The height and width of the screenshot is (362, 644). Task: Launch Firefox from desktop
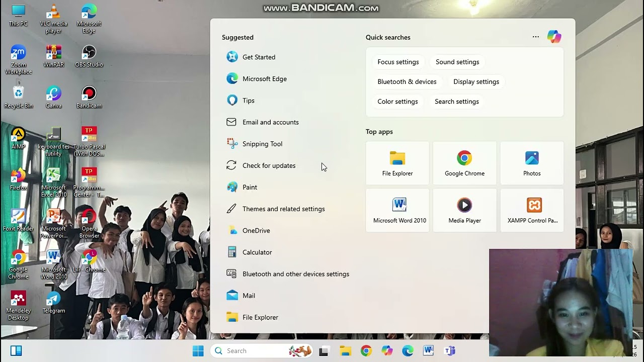[x=18, y=179]
